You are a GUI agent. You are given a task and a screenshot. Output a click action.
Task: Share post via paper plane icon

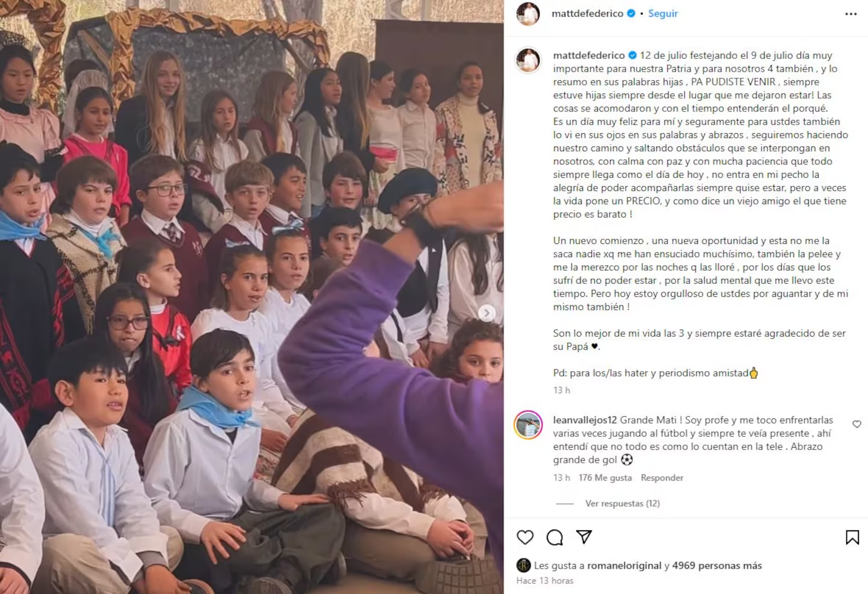pos(584,537)
